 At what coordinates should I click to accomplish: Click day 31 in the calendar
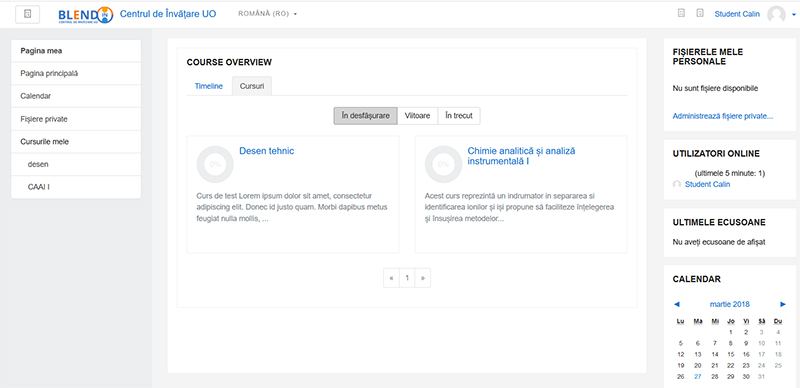coord(762,377)
